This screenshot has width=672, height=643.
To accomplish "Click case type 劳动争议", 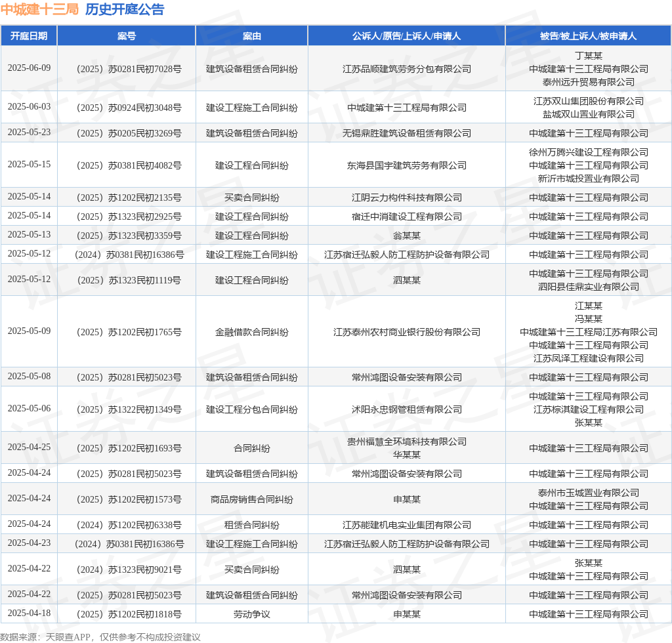I will (251, 614).
